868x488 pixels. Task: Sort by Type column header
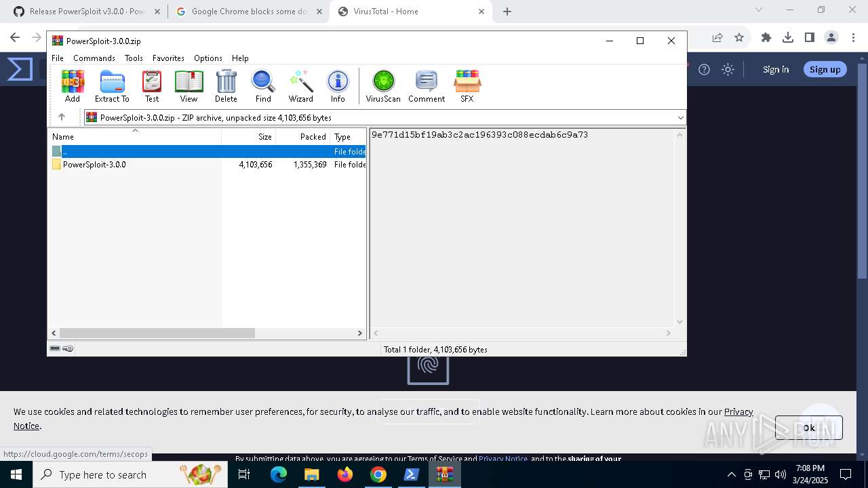(x=348, y=136)
